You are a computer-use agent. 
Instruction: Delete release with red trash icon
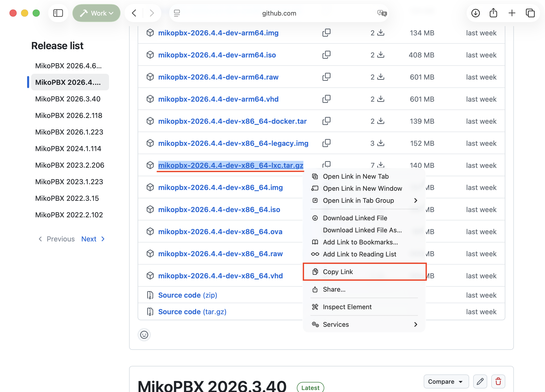(x=498, y=381)
